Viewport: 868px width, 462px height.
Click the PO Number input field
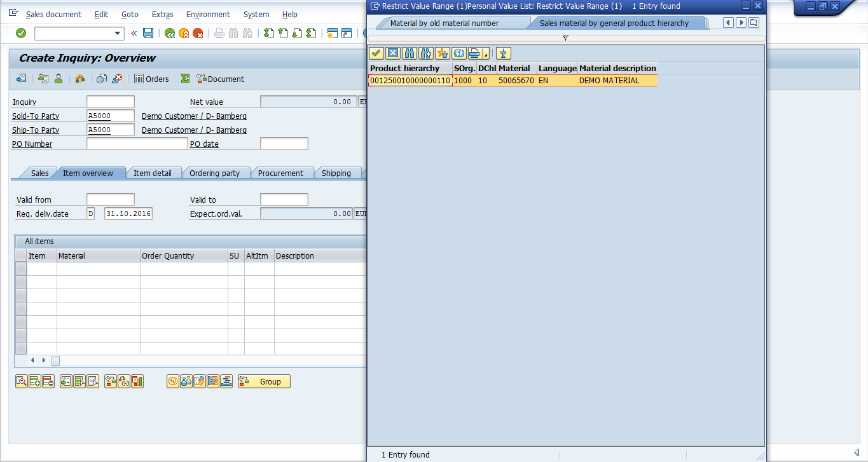137,144
